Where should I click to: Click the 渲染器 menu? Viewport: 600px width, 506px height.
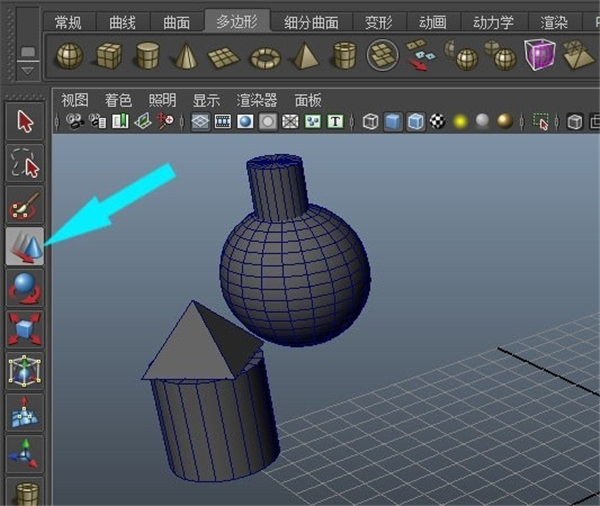click(256, 100)
